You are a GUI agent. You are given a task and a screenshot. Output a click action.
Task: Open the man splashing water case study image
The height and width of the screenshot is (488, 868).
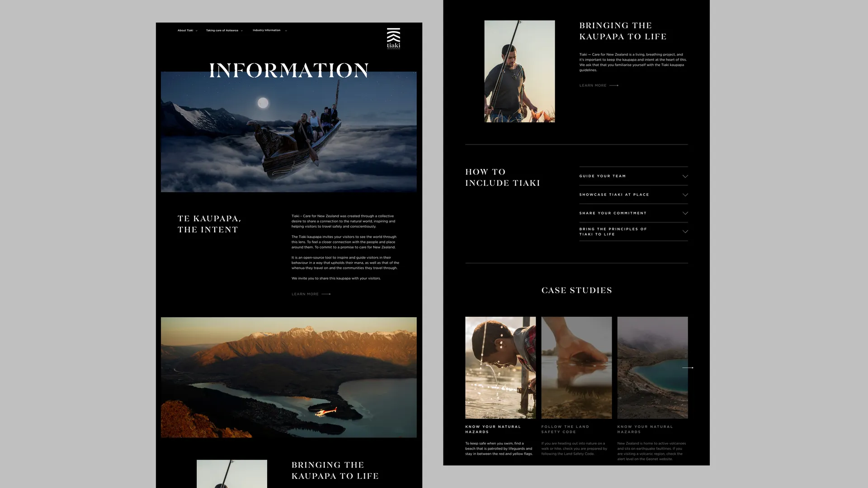coord(500,368)
